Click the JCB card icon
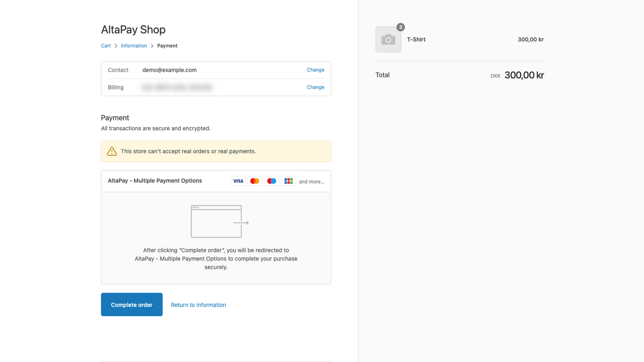 coord(288,181)
